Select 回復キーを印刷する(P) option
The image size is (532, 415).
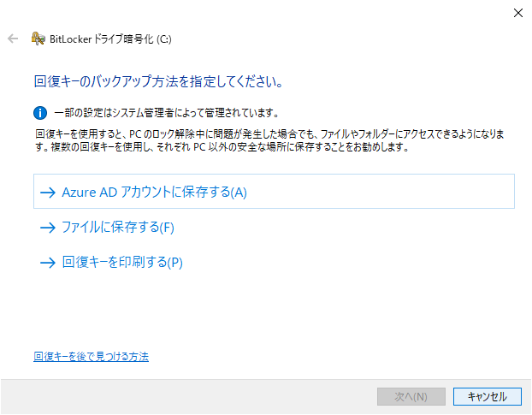(x=122, y=262)
